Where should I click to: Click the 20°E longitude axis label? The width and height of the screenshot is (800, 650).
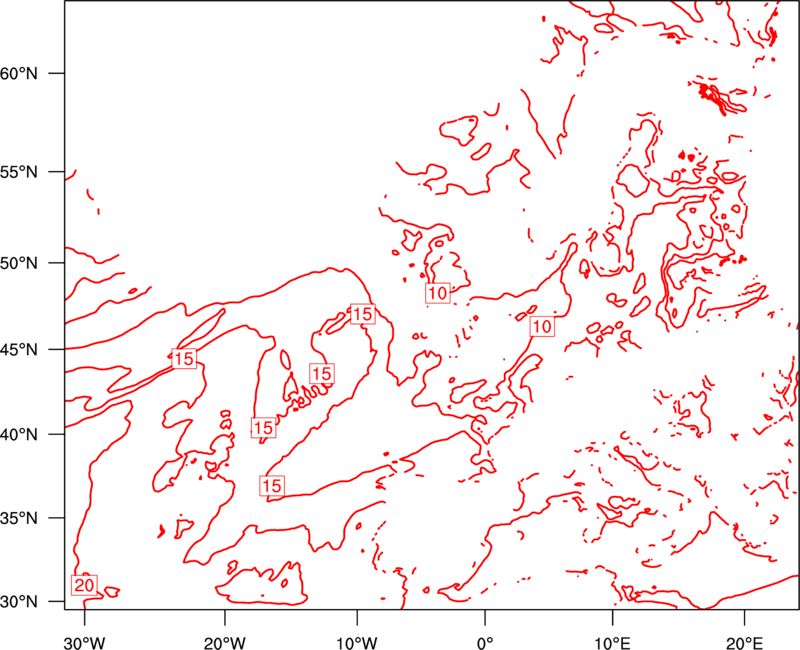(744, 643)
